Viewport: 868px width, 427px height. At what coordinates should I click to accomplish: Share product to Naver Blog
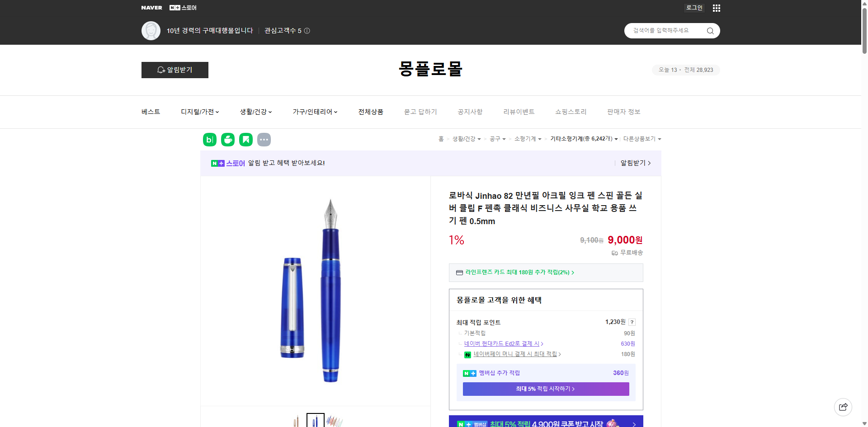point(209,140)
